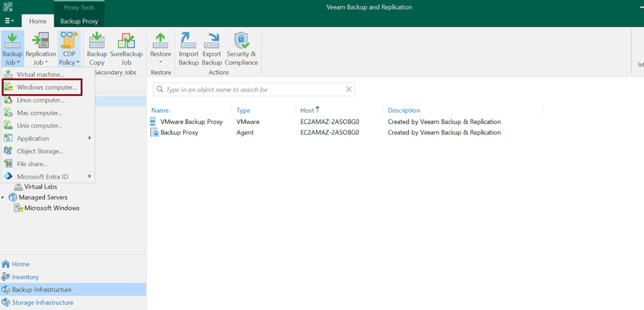The width and height of the screenshot is (644, 310).
Task: Click the Backup Proxy agent row icon
Action: (x=154, y=133)
